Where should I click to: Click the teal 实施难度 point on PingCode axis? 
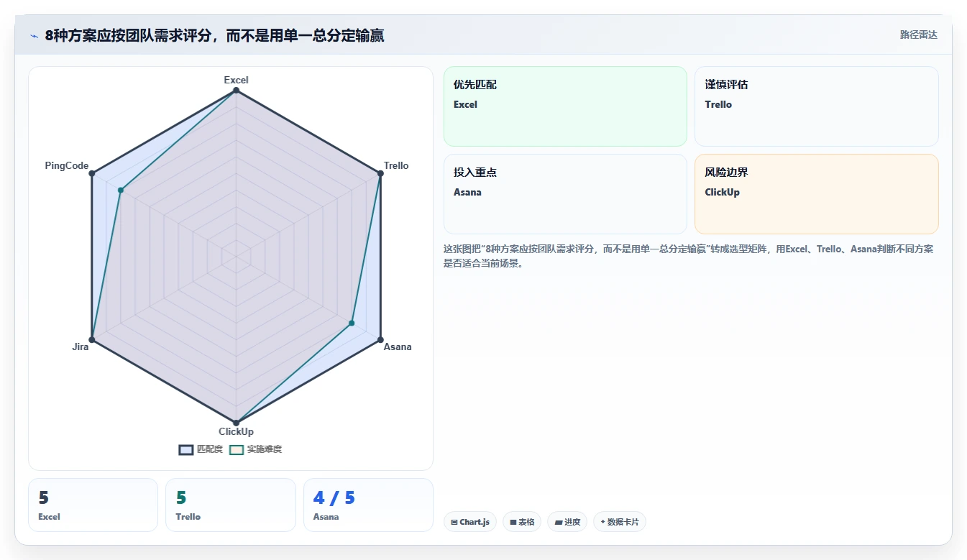pos(121,190)
